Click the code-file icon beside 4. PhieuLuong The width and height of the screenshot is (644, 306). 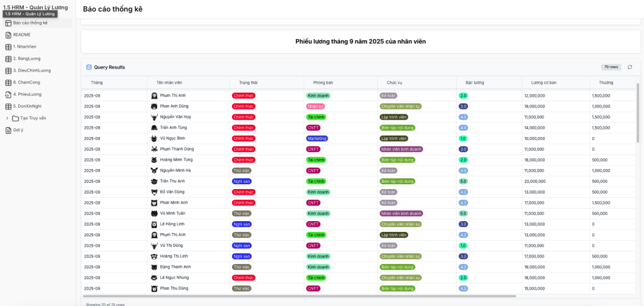pos(8,94)
